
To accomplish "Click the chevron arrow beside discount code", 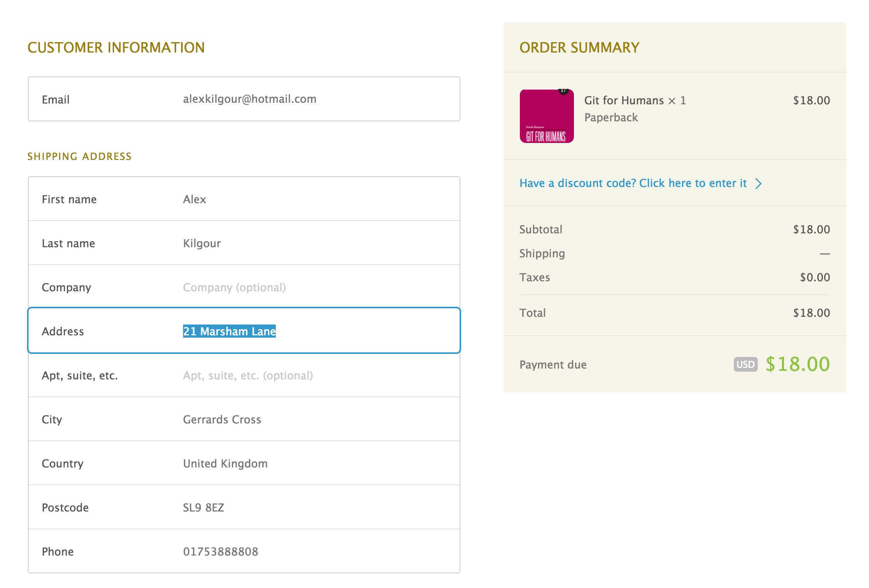I will pyautogui.click(x=759, y=184).
